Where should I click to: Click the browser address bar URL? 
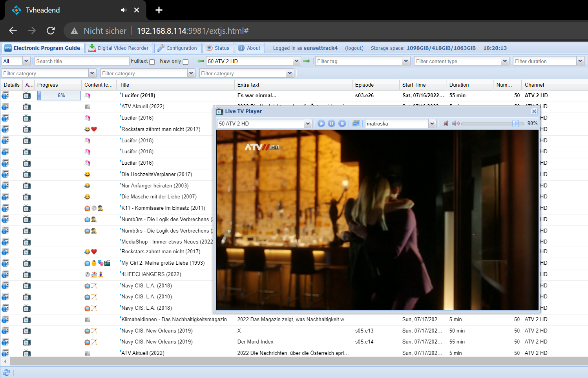tap(192, 31)
